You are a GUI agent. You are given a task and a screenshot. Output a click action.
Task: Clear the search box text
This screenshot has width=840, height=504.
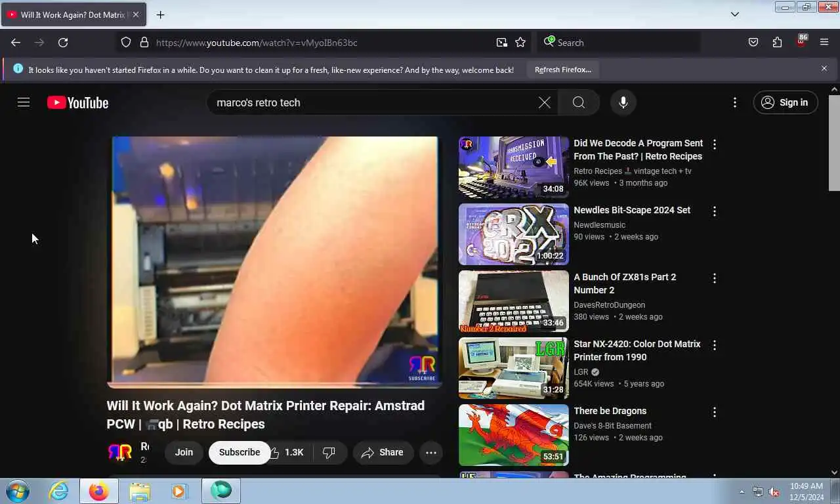pyautogui.click(x=544, y=102)
